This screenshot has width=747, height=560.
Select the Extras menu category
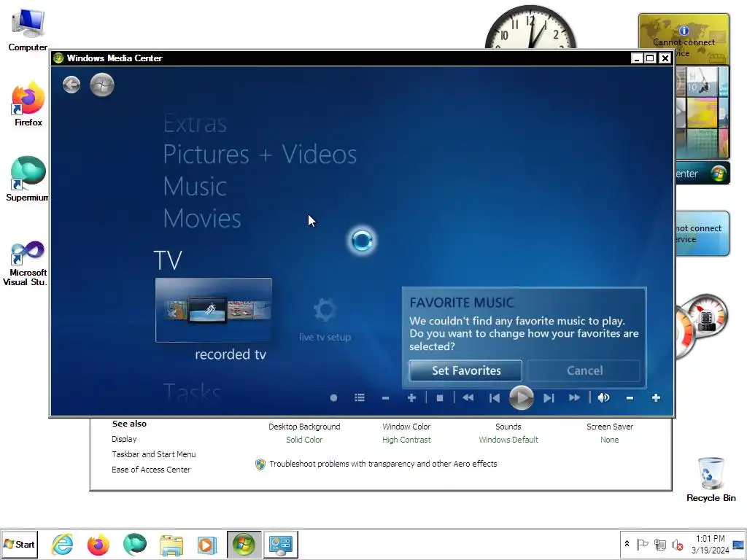tap(195, 123)
